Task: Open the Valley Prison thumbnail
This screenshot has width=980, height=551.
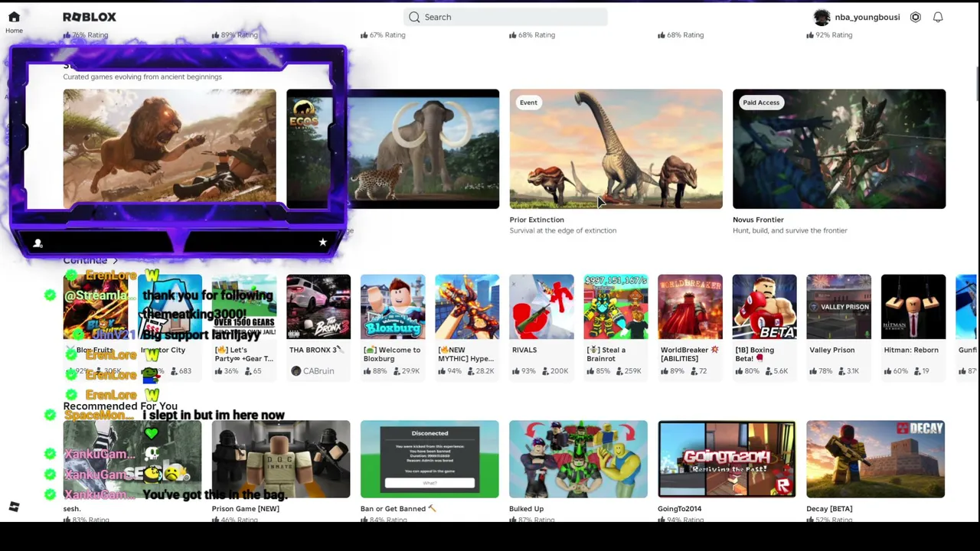Action: (x=838, y=306)
